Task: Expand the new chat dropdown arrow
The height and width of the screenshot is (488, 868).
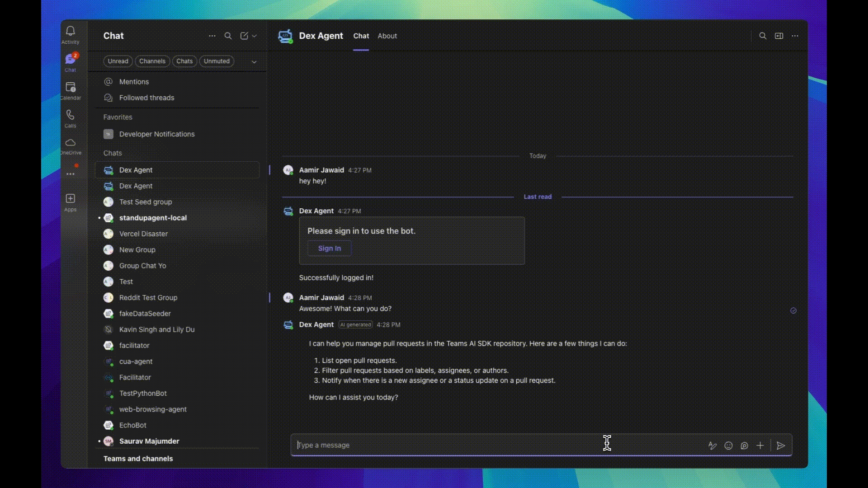Action: point(255,36)
